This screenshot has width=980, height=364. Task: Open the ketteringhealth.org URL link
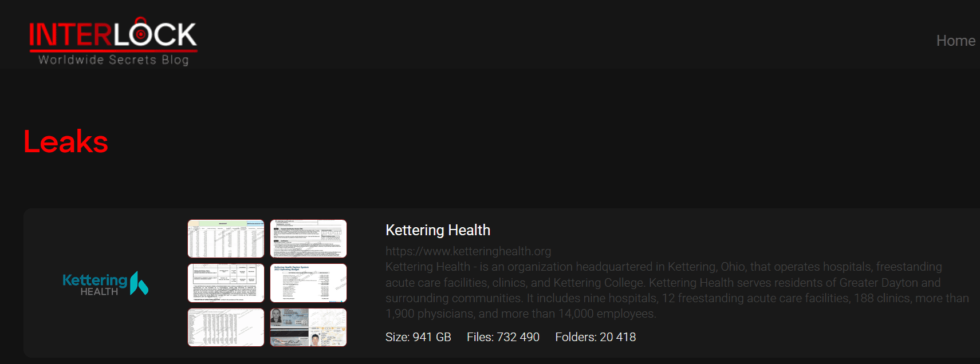pyautogui.click(x=468, y=251)
